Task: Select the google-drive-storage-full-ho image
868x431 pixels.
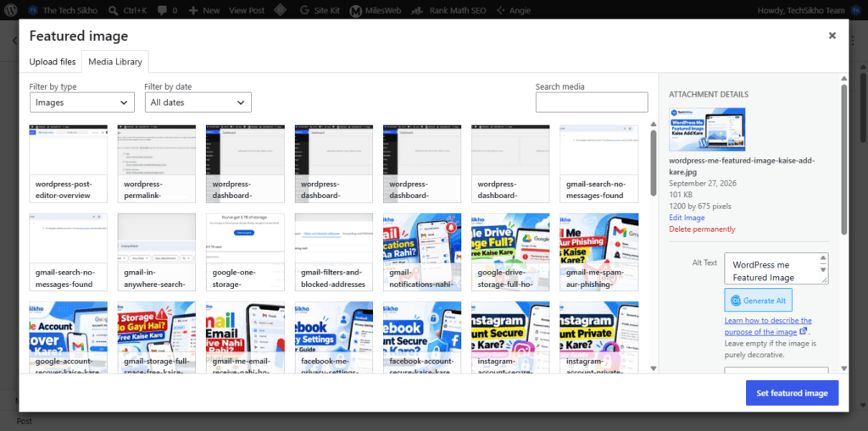Action: click(510, 252)
